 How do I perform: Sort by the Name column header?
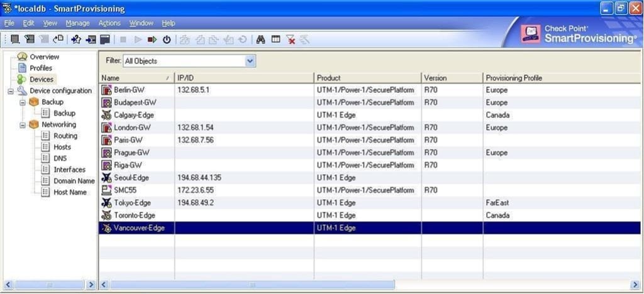[136, 78]
